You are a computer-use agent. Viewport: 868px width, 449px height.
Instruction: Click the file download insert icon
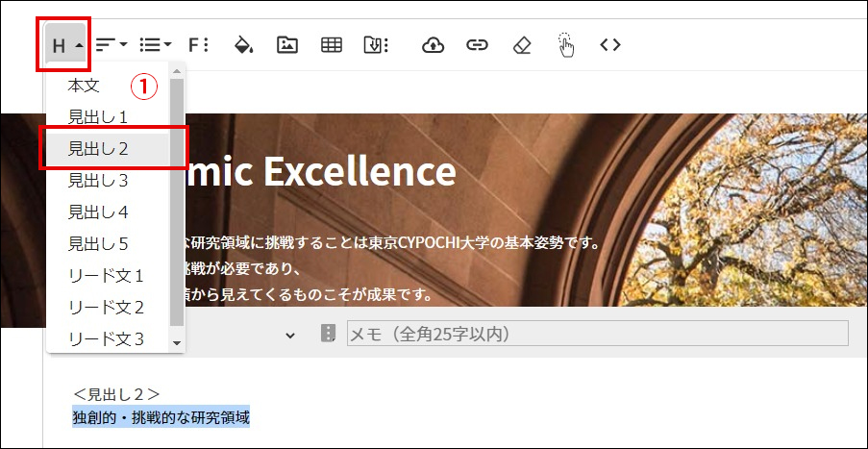tap(376, 45)
